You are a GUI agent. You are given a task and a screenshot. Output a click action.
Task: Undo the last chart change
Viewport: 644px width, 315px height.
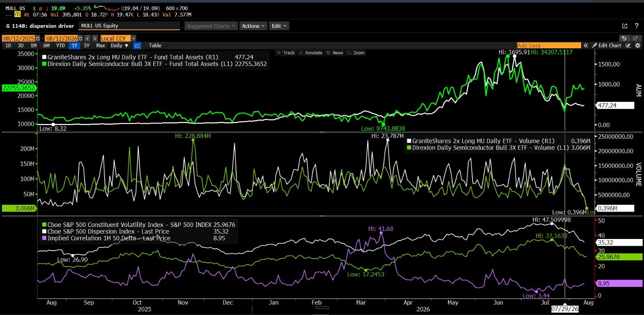click(x=624, y=38)
